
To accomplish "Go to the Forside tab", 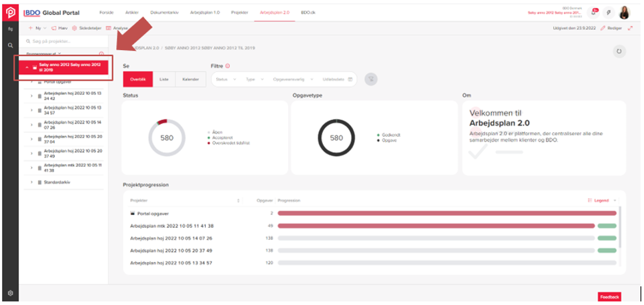I will point(106,13).
